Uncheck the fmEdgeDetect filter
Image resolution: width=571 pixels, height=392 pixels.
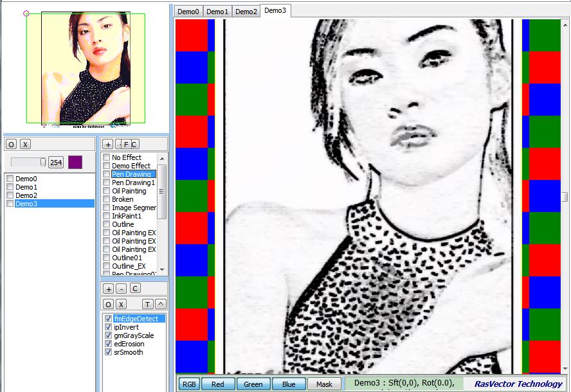[x=108, y=319]
